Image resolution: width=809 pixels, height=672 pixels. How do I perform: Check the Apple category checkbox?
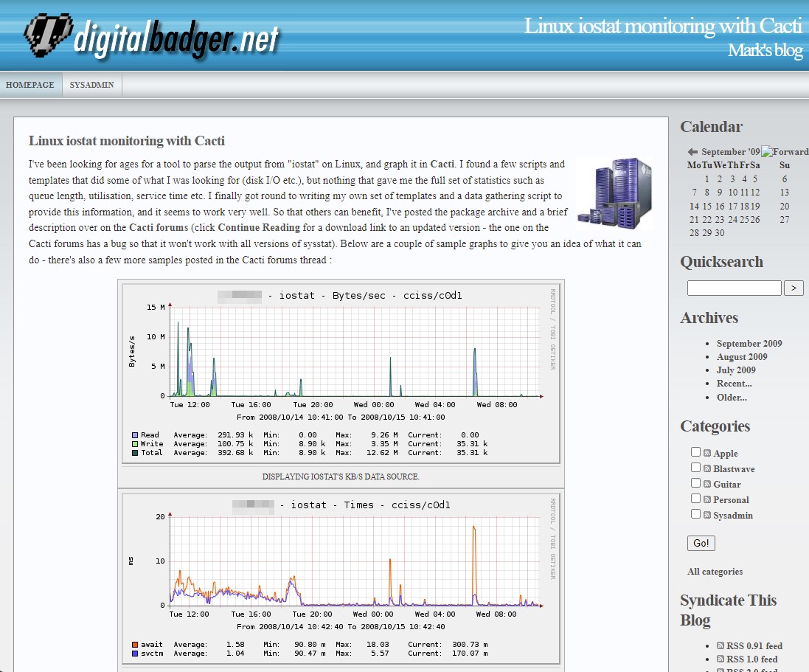(695, 452)
